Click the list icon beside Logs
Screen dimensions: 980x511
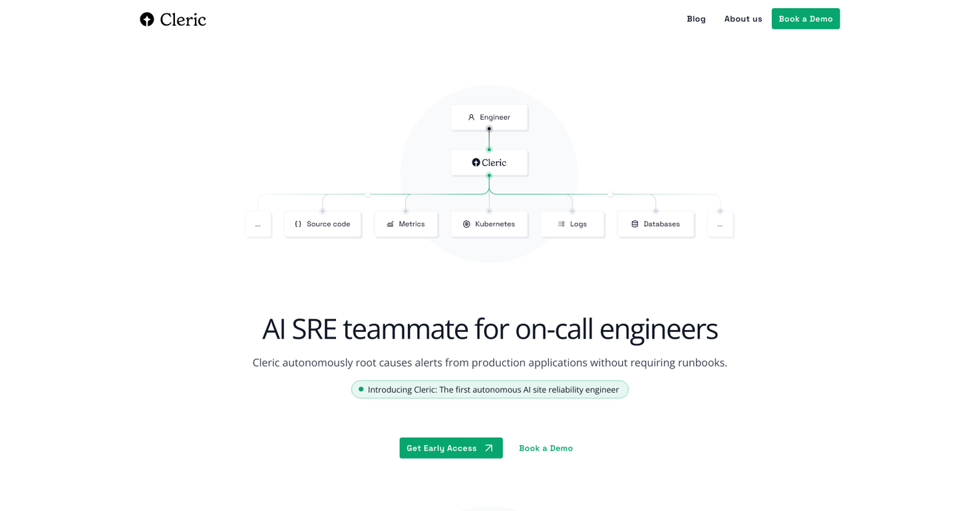point(562,224)
